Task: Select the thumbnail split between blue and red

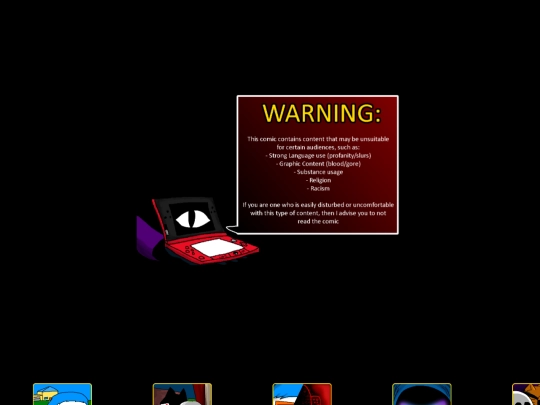Action: pos(302,394)
